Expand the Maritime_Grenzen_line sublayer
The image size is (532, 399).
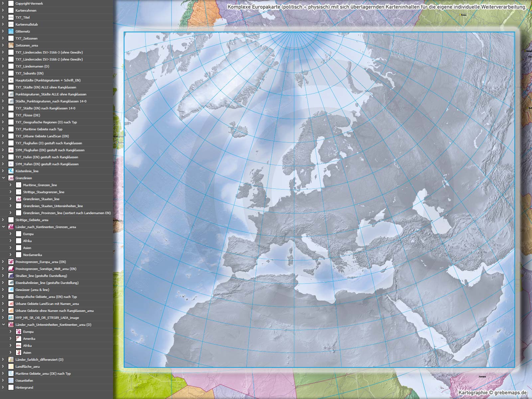click(11, 185)
